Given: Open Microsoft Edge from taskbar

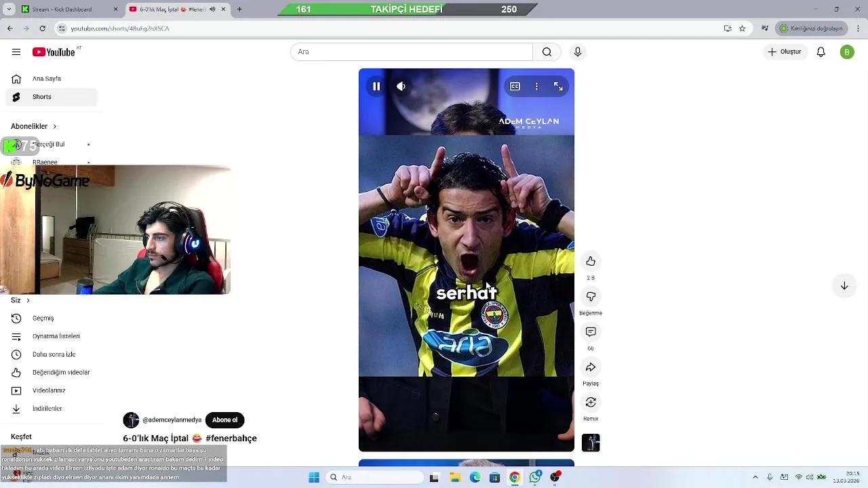Looking at the screenshot, I should point(475,477).
